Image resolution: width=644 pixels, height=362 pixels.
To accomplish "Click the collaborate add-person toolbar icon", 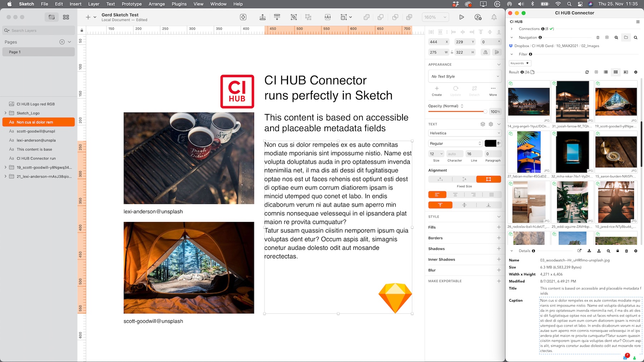I will tap(478, 17).
